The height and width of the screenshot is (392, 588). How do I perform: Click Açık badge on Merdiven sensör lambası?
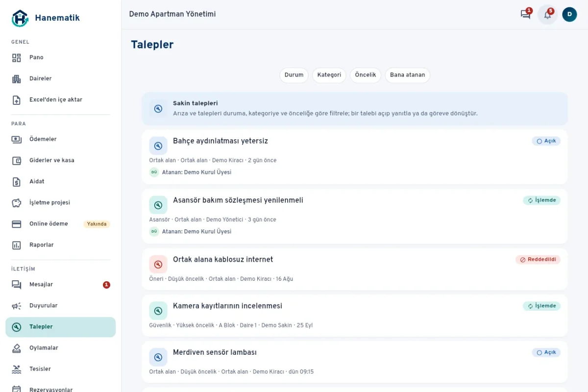click(x=546, y=353)
